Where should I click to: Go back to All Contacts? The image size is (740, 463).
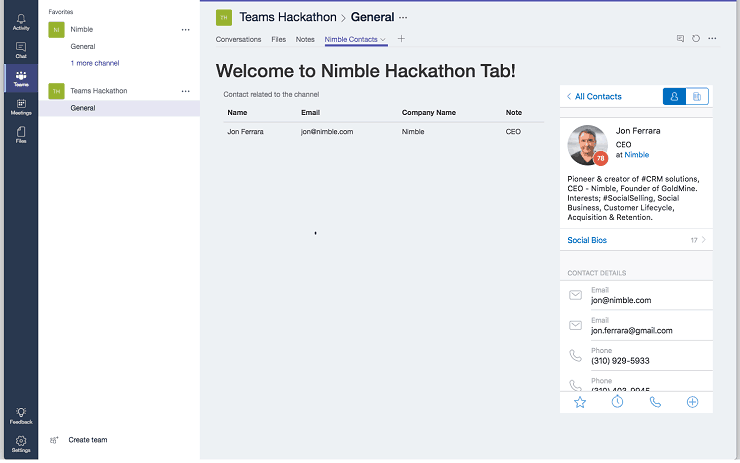pos(594,96)
